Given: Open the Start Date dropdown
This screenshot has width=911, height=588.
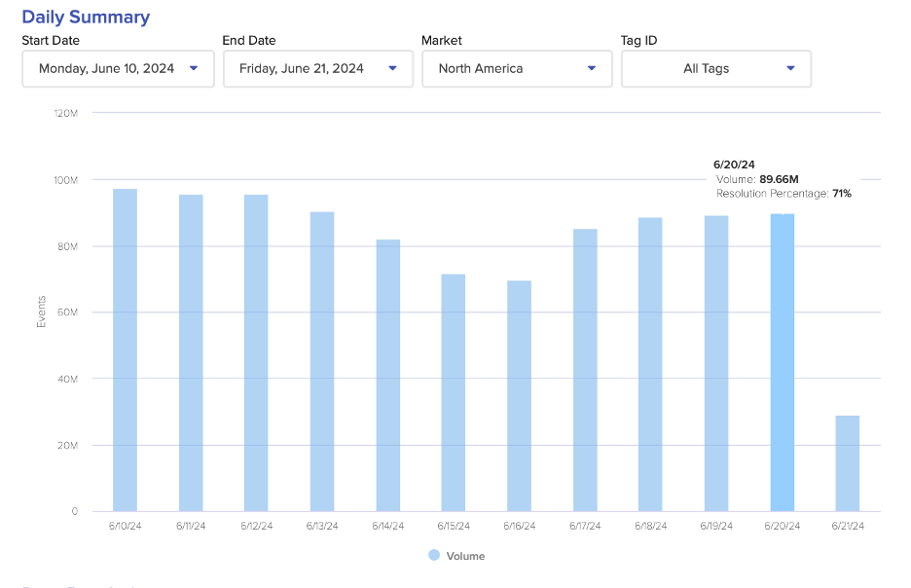Looking at the screenshot, I should [x=117, y=69].
